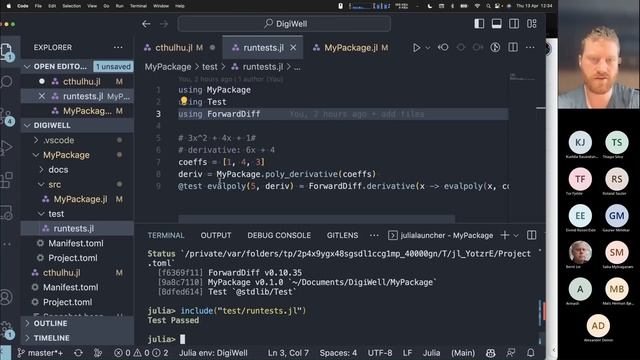Click the Go to previous change icon
This screenshot has width=640, height=360.
443,48
